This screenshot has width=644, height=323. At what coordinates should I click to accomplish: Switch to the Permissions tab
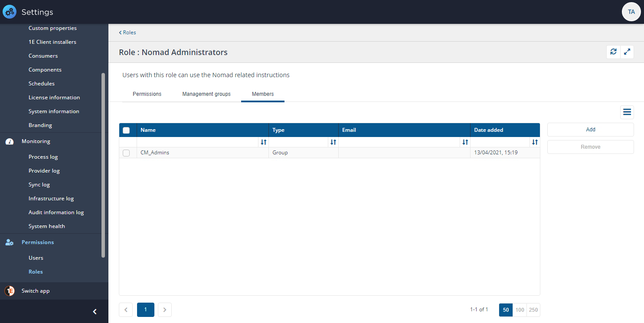tap(147, 94)
